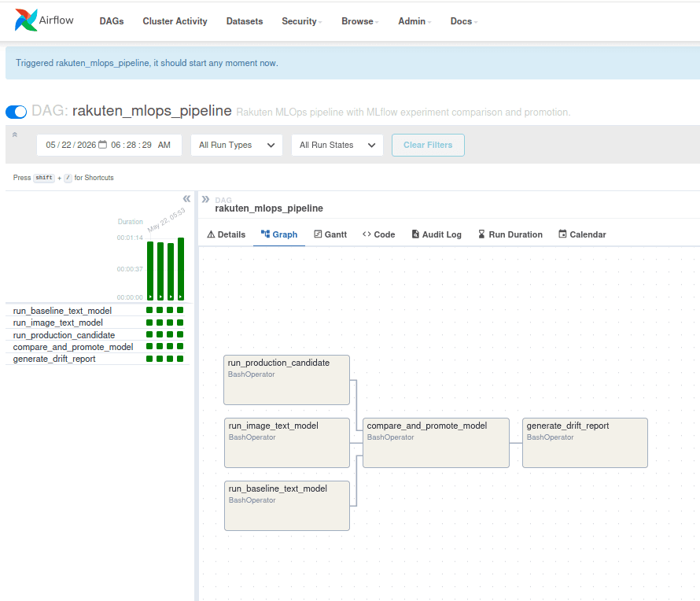The image size is (700, 601).
Task: Open the All Run States dropdown
Action: click(337, 145)
